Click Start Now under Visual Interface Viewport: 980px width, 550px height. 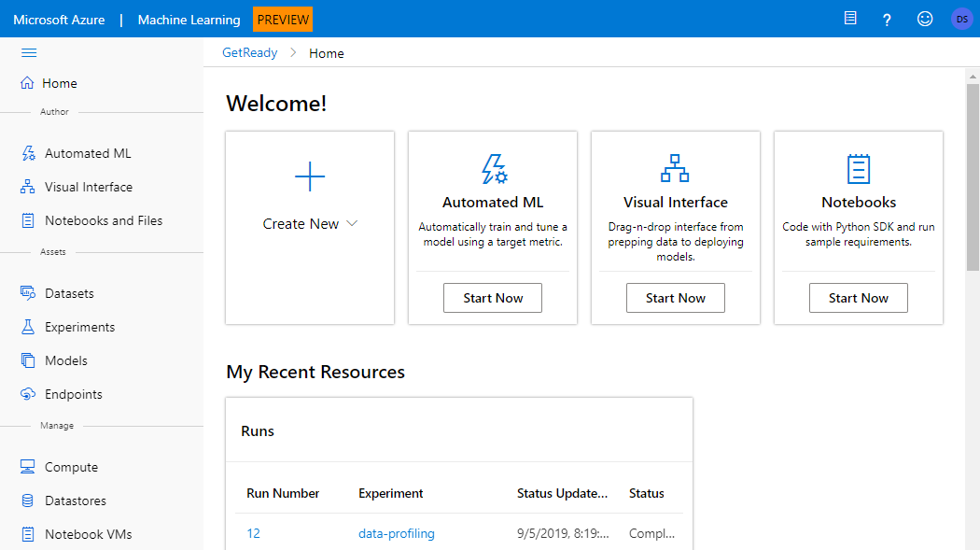tap(676, 298)
